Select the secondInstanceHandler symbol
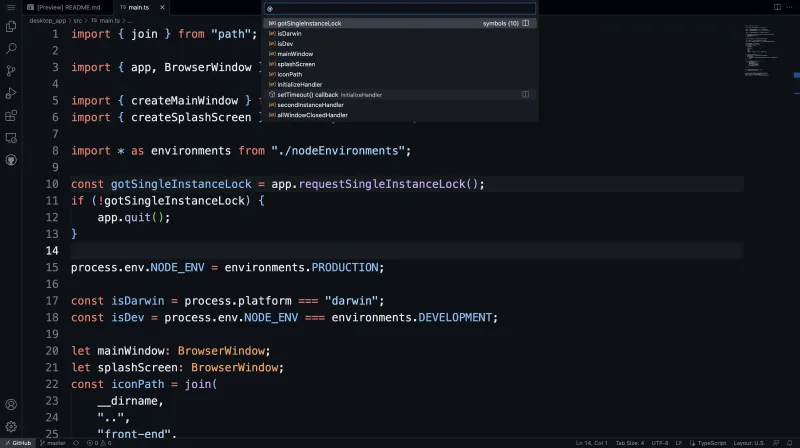 click(x=400, y=105)
